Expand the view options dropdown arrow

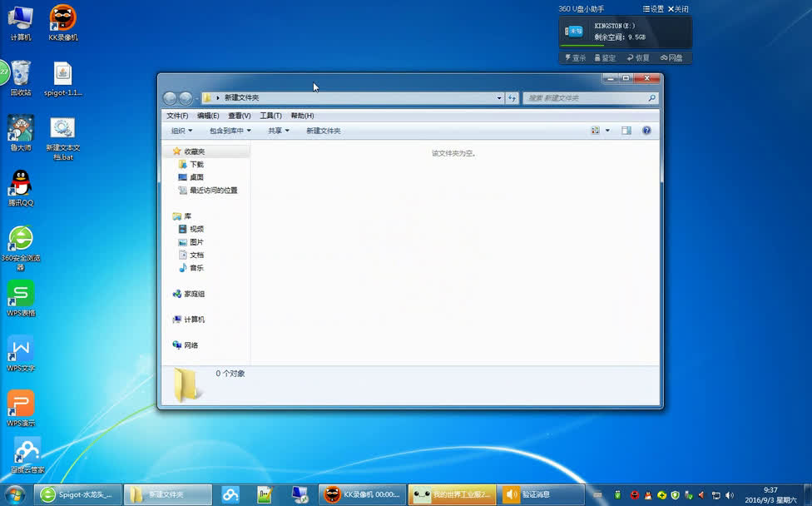[x=607, y=131]
